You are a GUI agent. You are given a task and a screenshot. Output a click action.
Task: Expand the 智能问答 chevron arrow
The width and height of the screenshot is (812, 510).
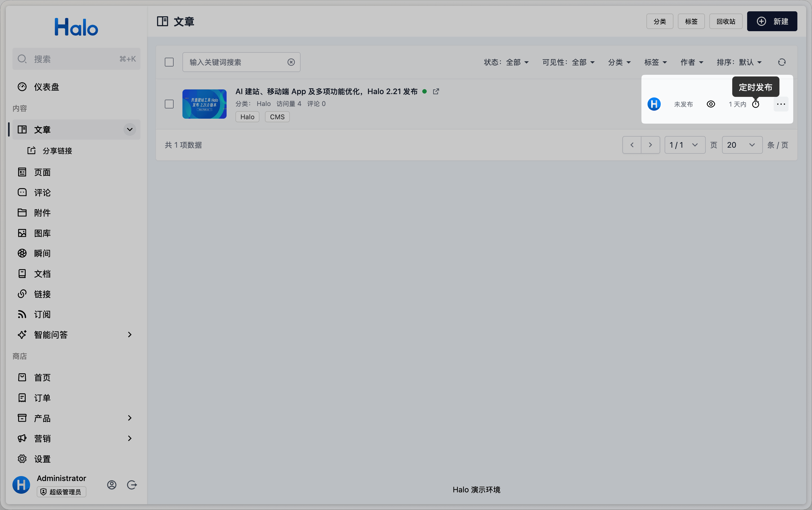pyautogui.click(x=129, y=335)
